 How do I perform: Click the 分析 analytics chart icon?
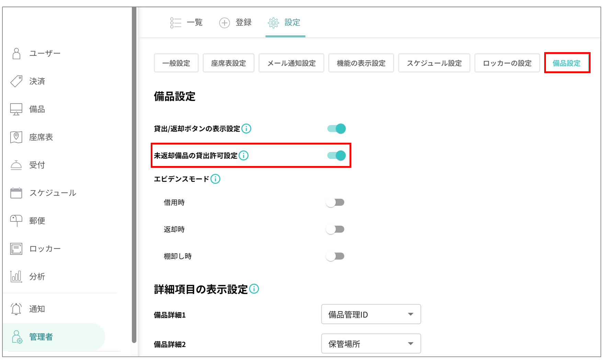point(16,276)
